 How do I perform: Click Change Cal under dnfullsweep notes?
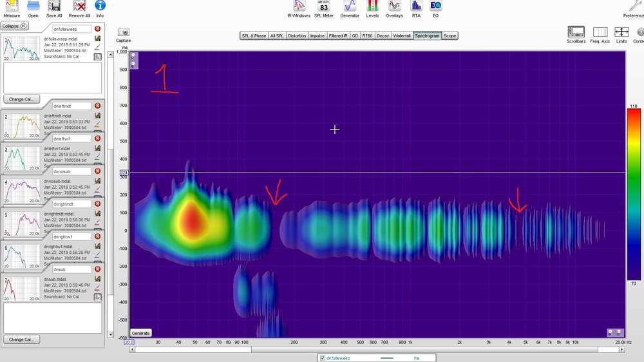coord(22,99)
